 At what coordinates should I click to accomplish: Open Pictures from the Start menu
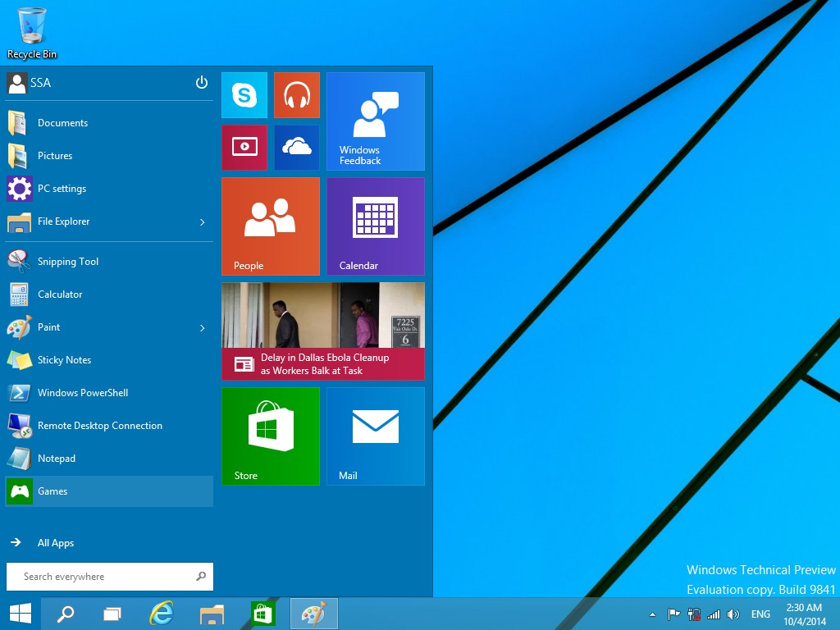[x=109, y=156]
